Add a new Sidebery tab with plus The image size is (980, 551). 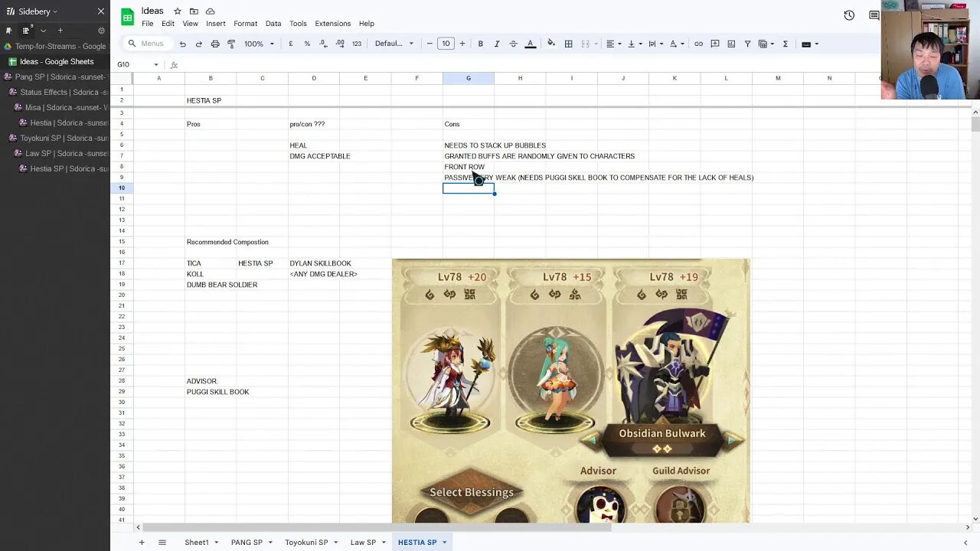(60, 31)
